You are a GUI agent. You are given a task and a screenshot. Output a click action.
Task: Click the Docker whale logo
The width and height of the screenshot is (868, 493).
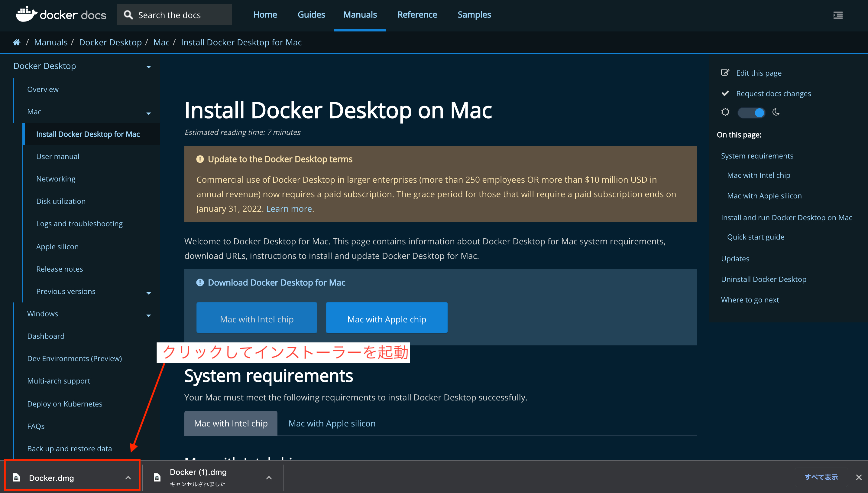(26, 15)
